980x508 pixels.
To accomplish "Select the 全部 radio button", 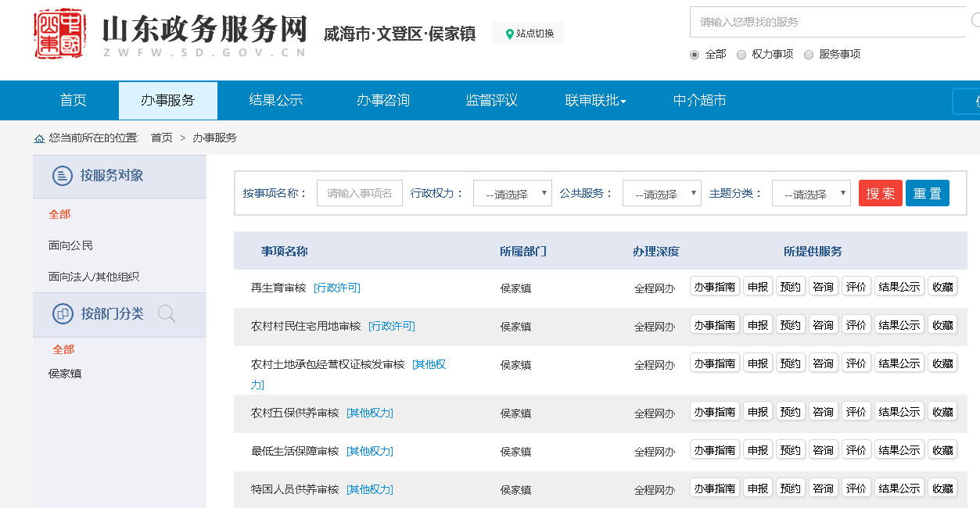I will click(695, 55).
